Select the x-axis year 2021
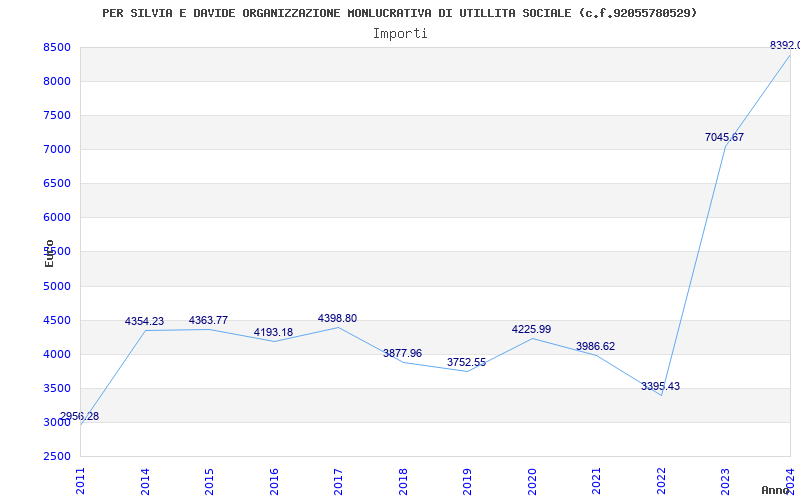 click(x=596, y=481)
